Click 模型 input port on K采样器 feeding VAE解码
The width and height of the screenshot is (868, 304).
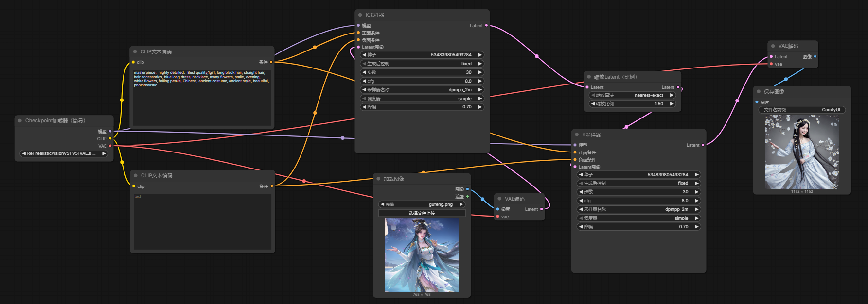(x=575, y=145)
